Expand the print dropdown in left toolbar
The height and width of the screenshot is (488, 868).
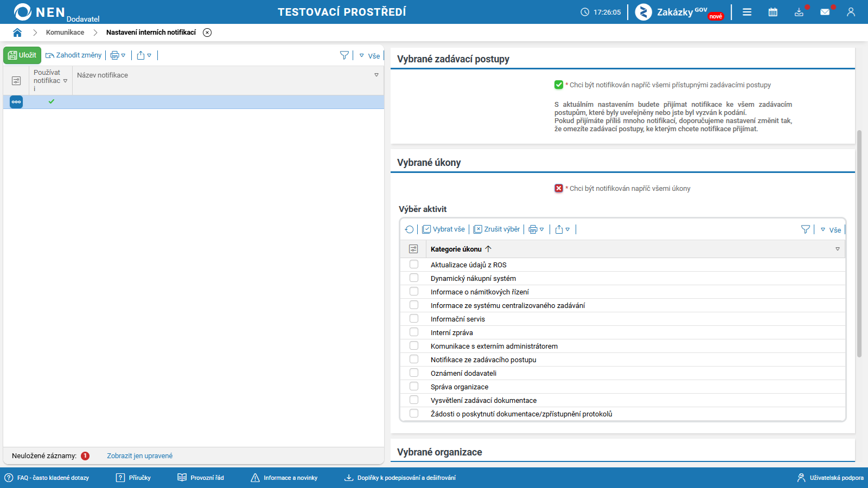pos(118,55)
